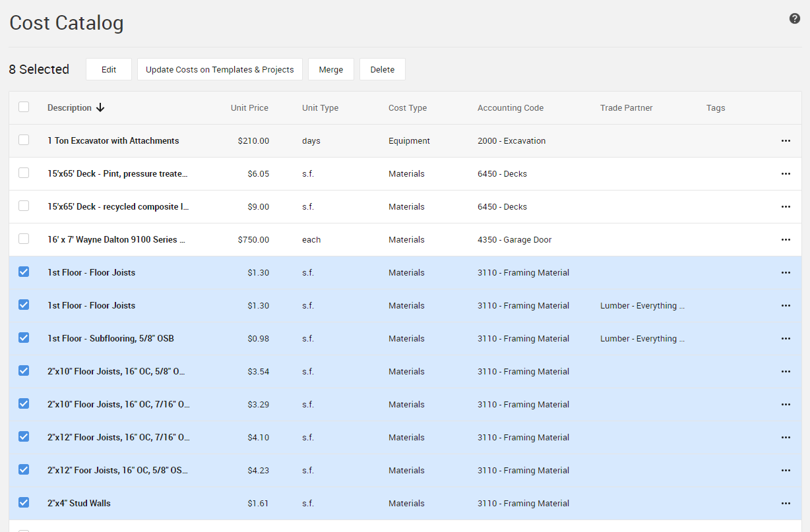Sort by the Accounting Code column header

(510, 108)
